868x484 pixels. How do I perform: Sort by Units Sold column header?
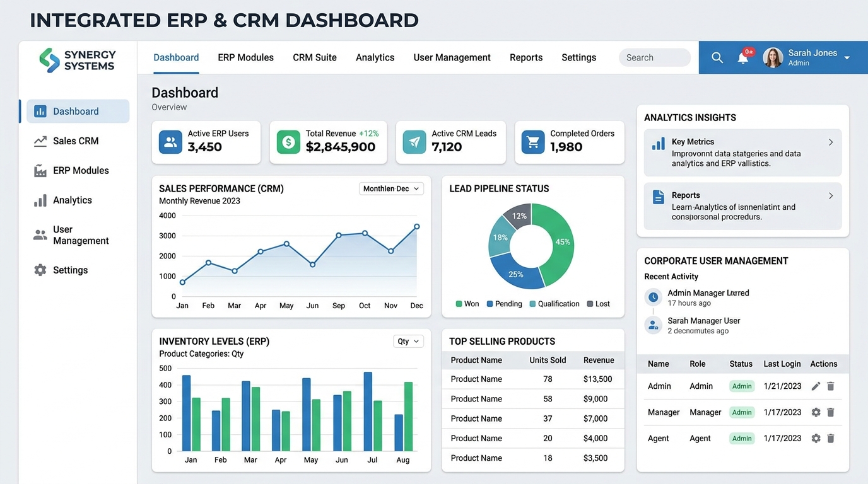point(548,360)
